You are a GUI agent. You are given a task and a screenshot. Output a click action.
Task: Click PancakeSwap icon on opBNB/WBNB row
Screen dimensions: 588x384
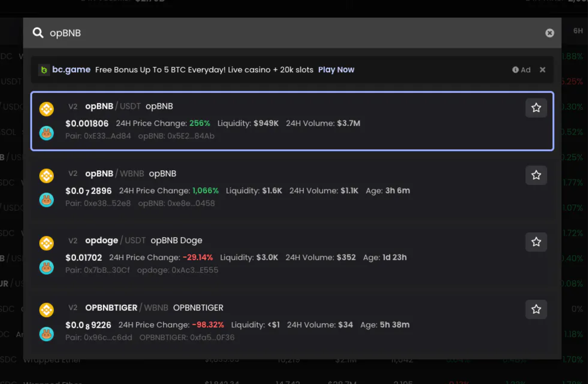[x=46, y=200]
